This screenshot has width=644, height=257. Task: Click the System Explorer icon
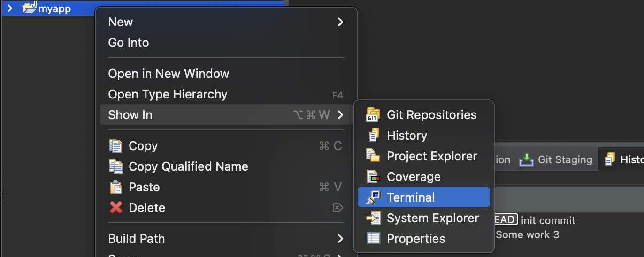[x=373, y=218]
